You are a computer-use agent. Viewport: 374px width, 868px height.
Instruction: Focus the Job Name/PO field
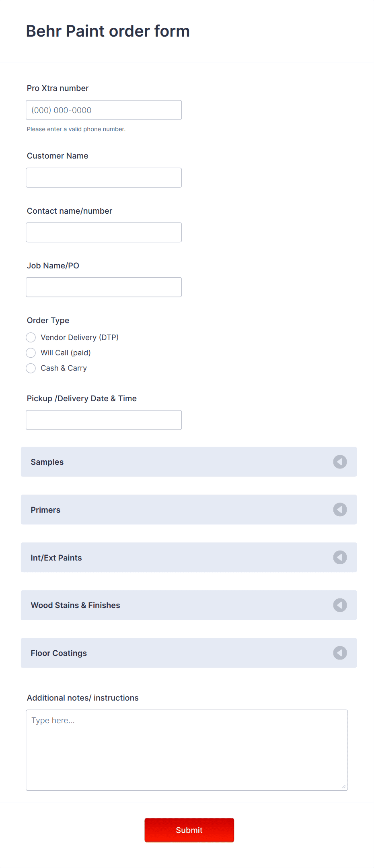pos(103,287)
